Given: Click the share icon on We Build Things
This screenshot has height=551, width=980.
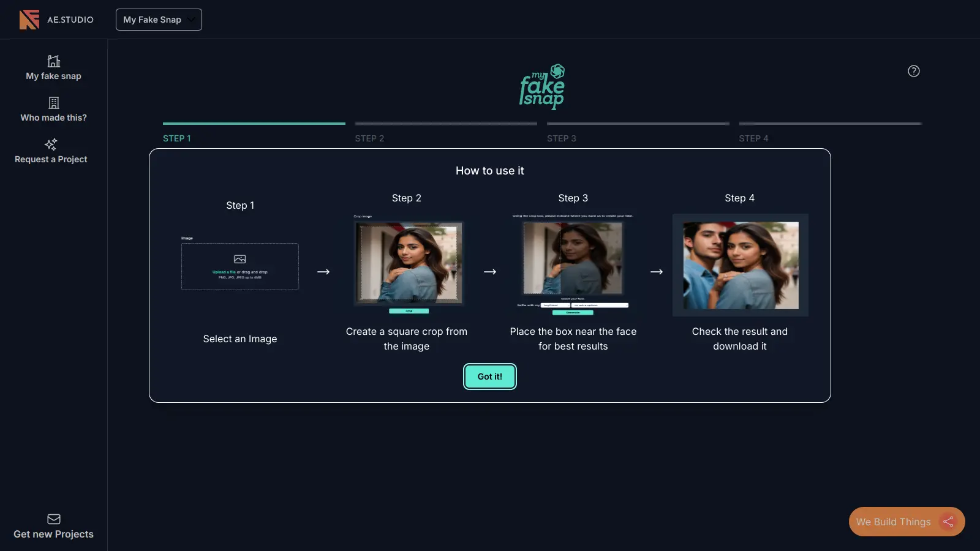Looking at the screenshot, I should pos(948,522).
